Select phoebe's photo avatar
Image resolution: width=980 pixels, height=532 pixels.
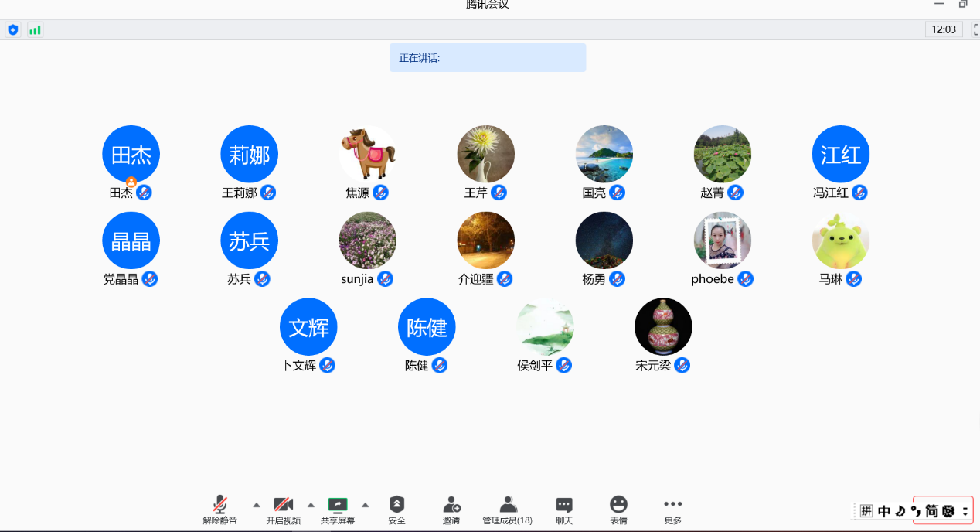722,240
